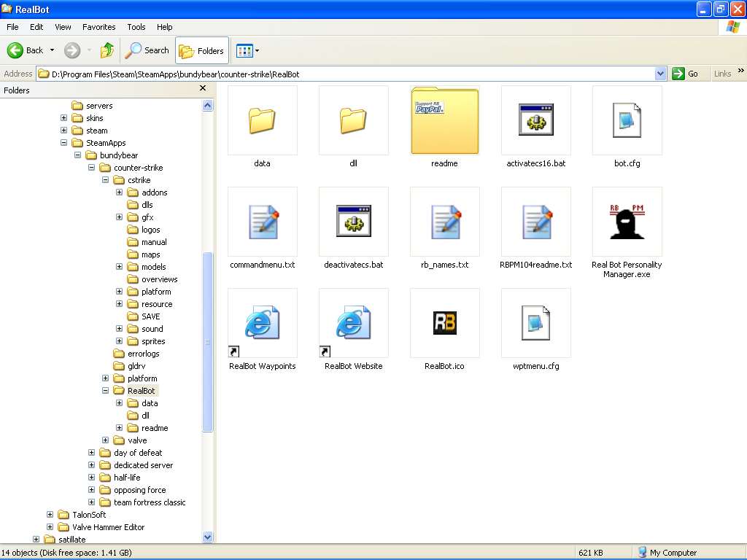Click the Forward navigation arrow
This screenshot has height=560, width=747.
coord(72,50)
